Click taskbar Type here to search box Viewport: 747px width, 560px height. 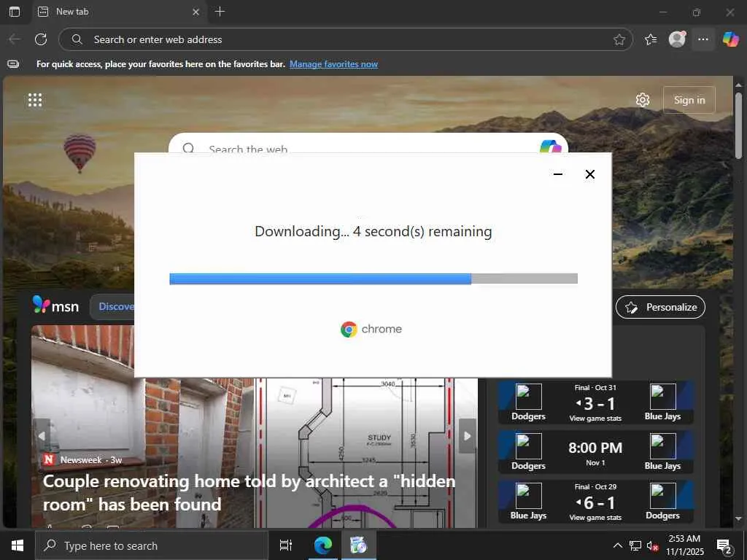[x=152, y=545]
